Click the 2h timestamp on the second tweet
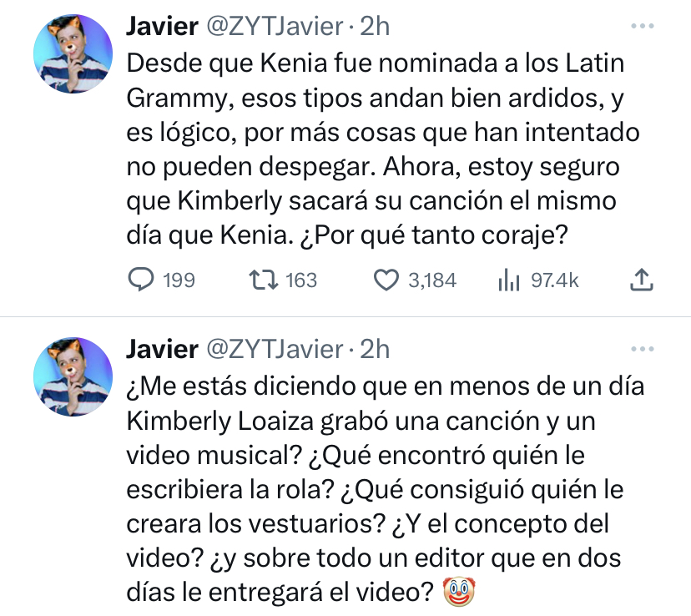 tap(375, 348)
